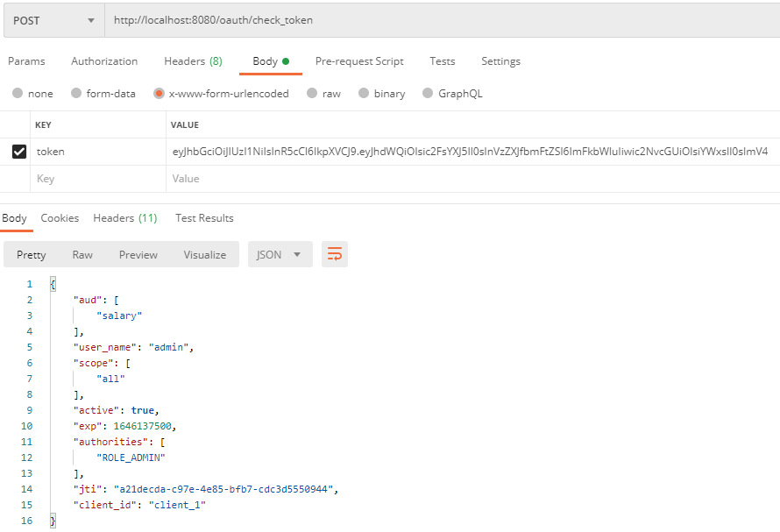This screenshot has height=532, width=780.
Task: Open the response Headers (11) tab
Action: (124, 218)
